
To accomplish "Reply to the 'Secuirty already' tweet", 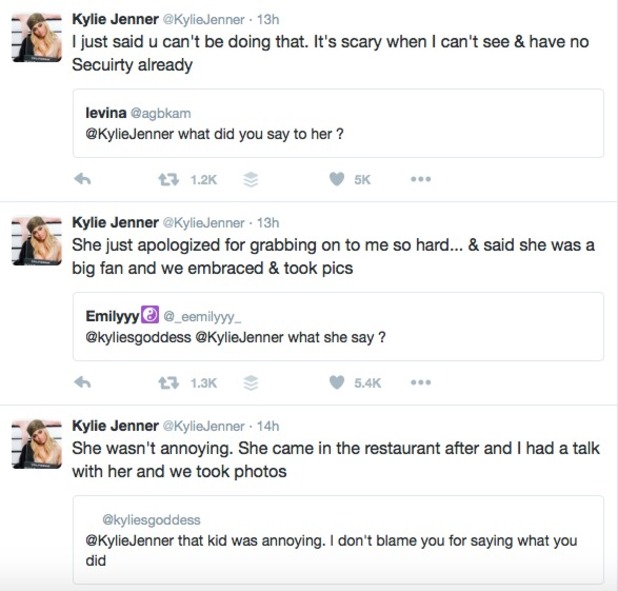I will click(x=83, y=179).
